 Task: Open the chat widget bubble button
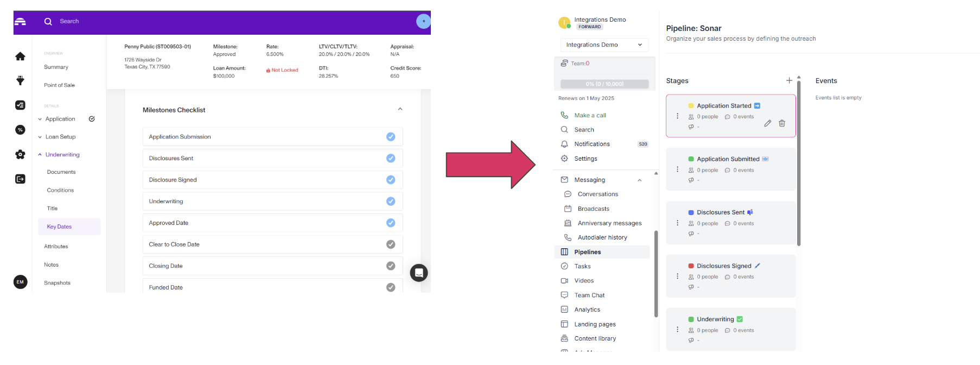point(419,273)
